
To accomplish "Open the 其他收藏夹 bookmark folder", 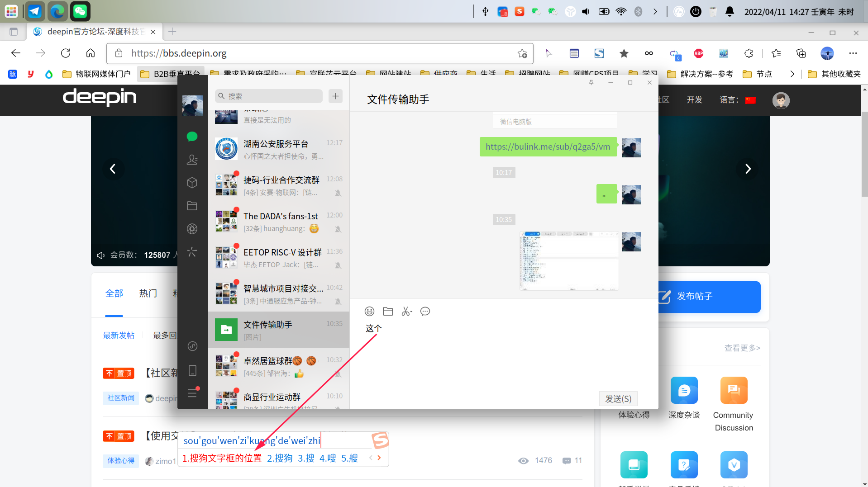I will (x=834, y=74).
